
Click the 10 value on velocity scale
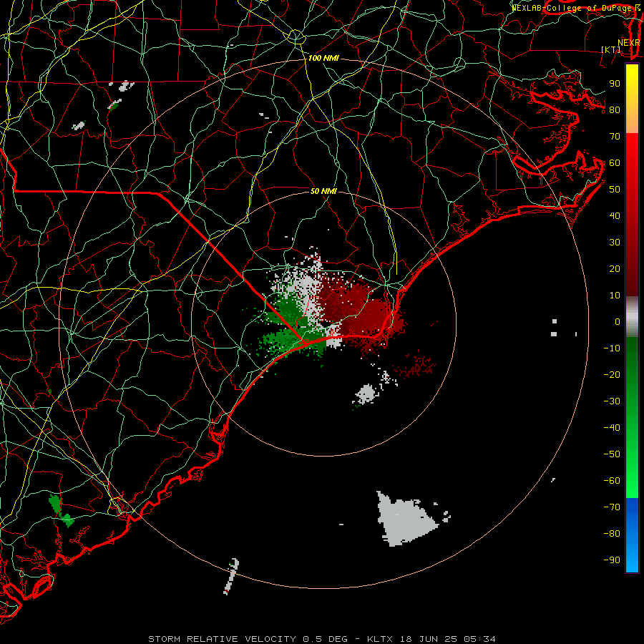(615, 296)
